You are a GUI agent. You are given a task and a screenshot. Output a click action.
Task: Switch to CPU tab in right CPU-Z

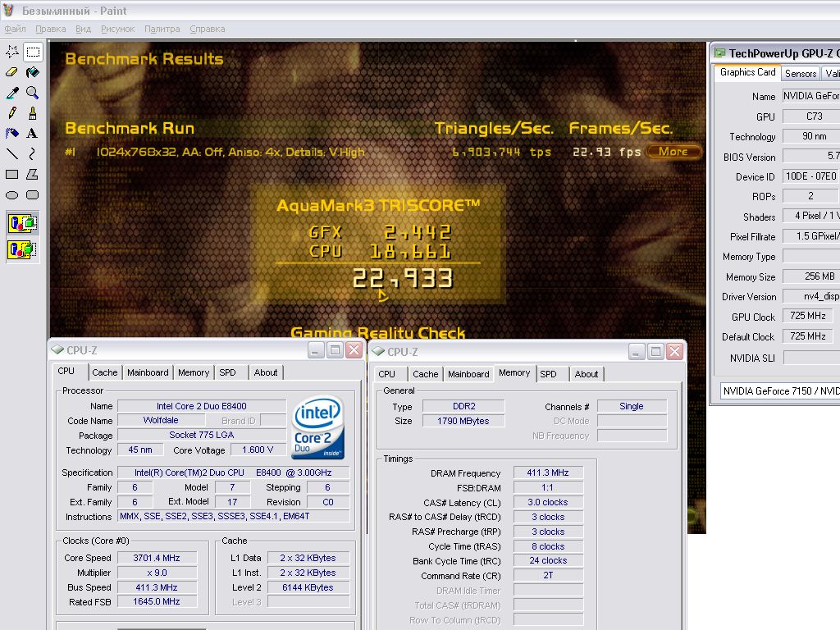pos(387,374)
